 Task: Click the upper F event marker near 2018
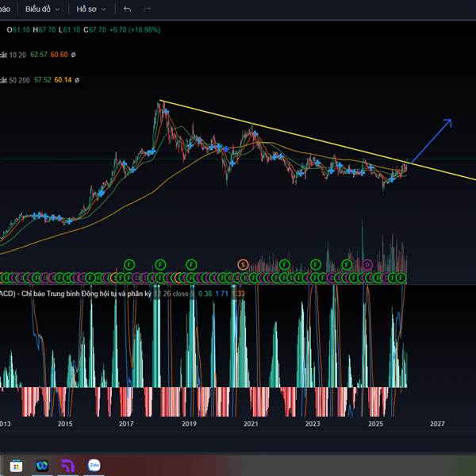[x=160, y=265]
